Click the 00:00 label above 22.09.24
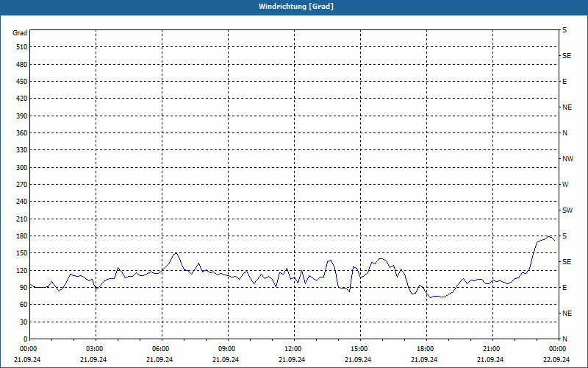588x368 pixels. (x=559, y=349)
